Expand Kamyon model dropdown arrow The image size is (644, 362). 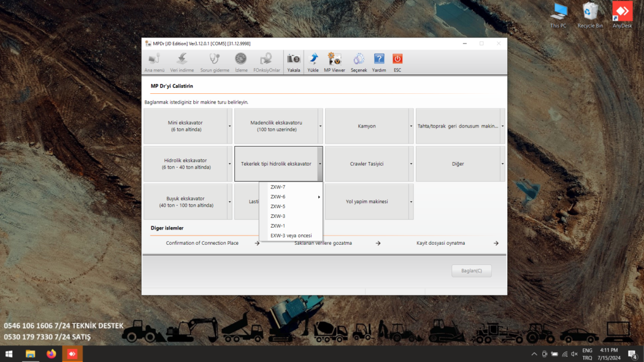(411, 126)
